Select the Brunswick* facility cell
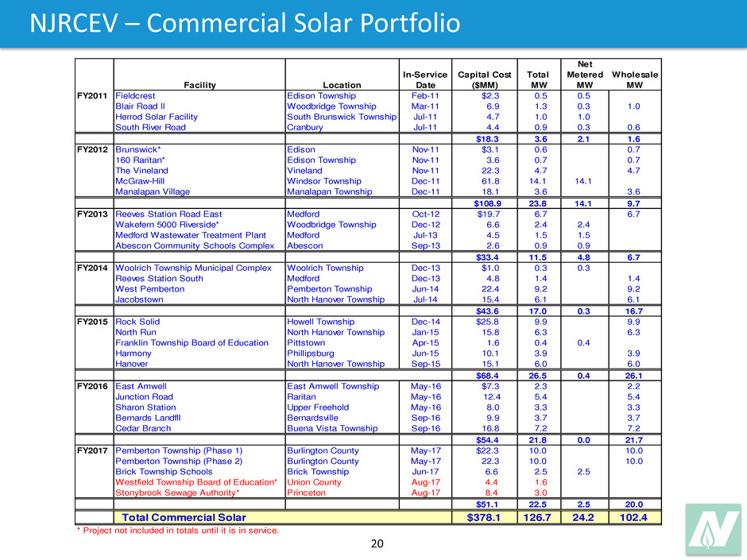Image resolution: width=747 pixels, height=560 pixels. (x=138, y=149)
